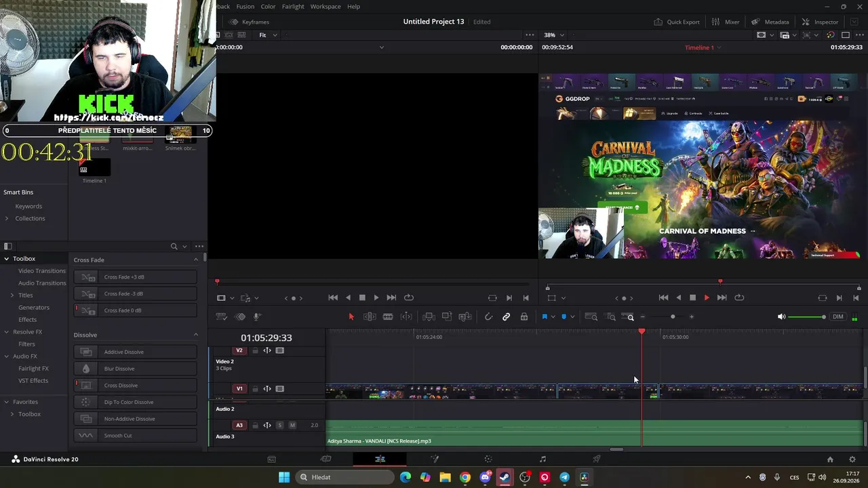
Task: Open the Fusion menu
Action: 245,6
